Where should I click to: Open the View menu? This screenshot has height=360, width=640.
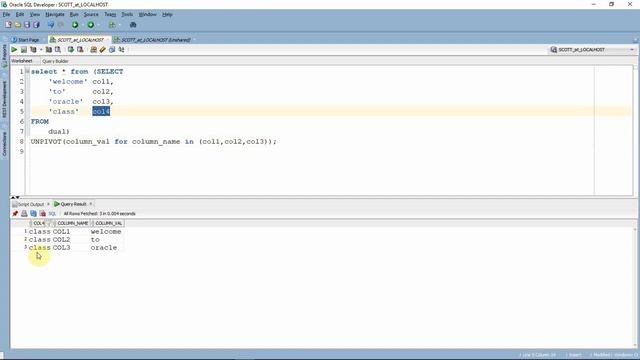click(35, 14)
